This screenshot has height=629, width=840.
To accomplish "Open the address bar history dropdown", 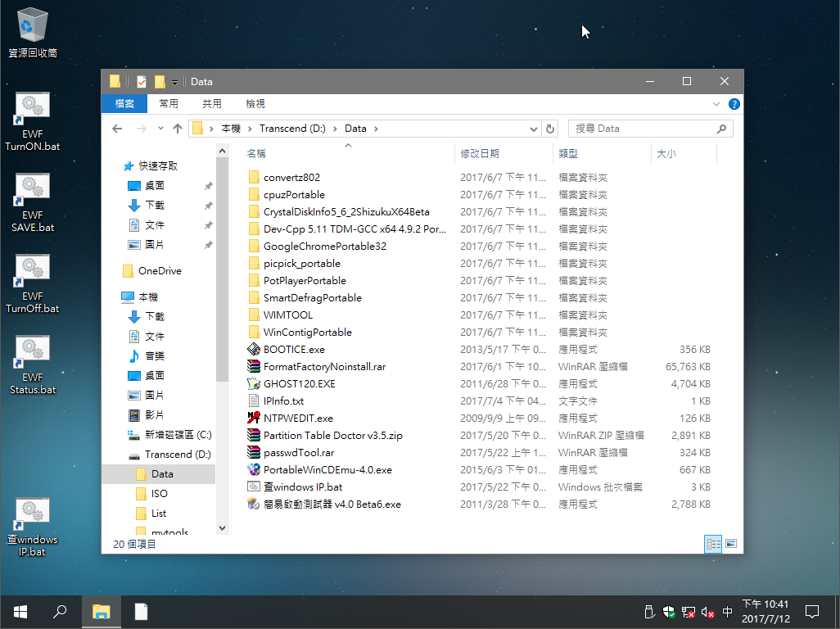I will (x=534, y=129).
